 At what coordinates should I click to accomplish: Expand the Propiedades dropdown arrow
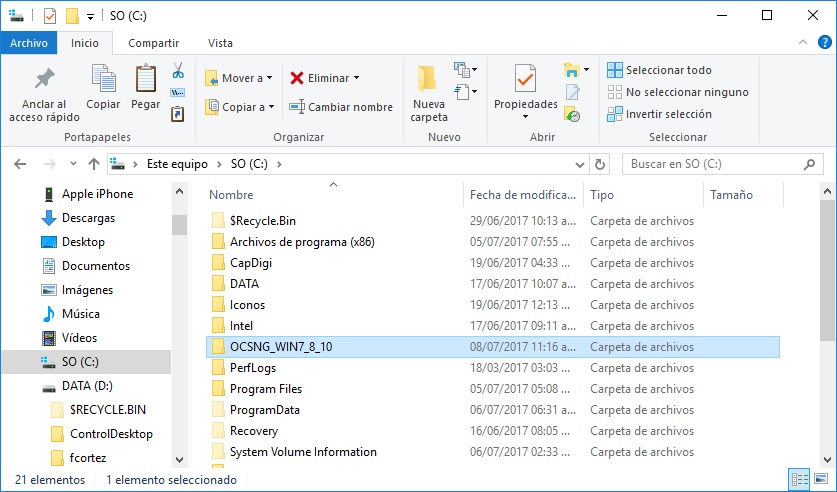click(x=525, y=116)
